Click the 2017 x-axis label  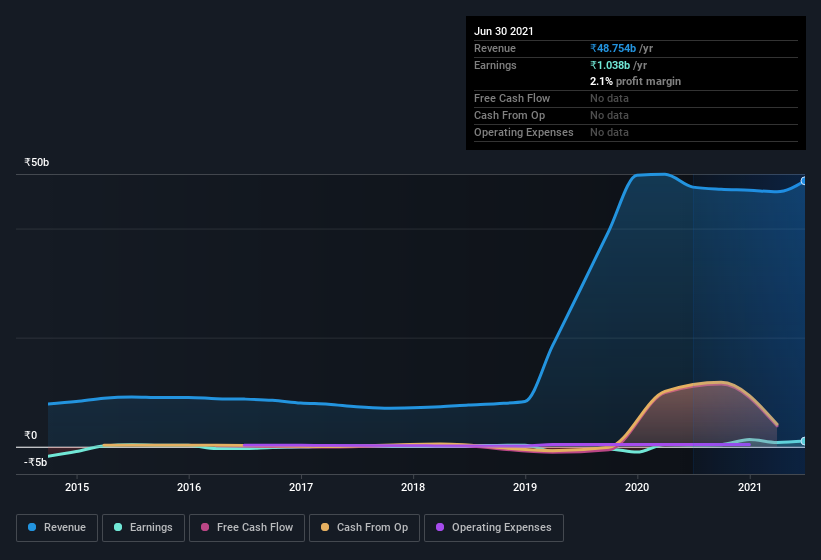click(301, 487)
